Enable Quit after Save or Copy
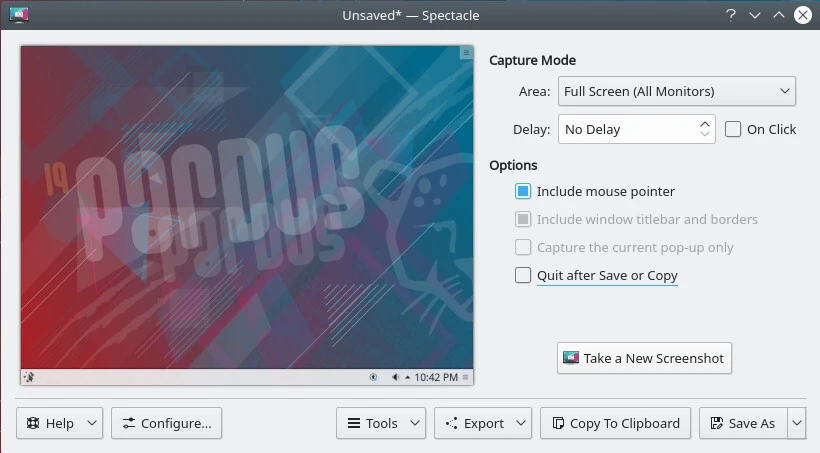The image size is (820, 453). point(523,275)
